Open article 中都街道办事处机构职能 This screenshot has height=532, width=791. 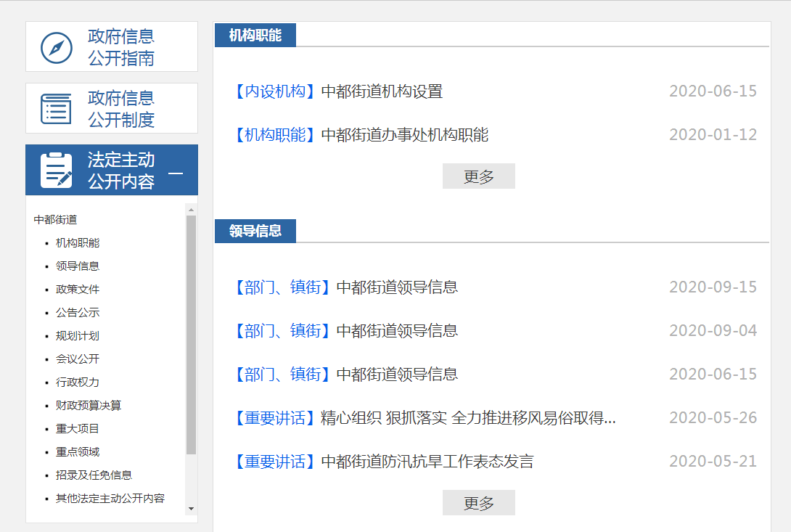click(405, 135)
